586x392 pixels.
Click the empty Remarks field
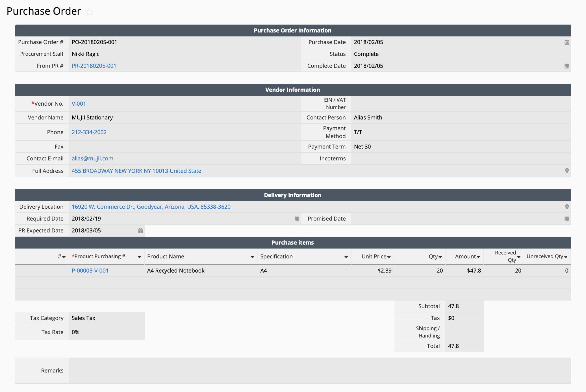[319, 371]
